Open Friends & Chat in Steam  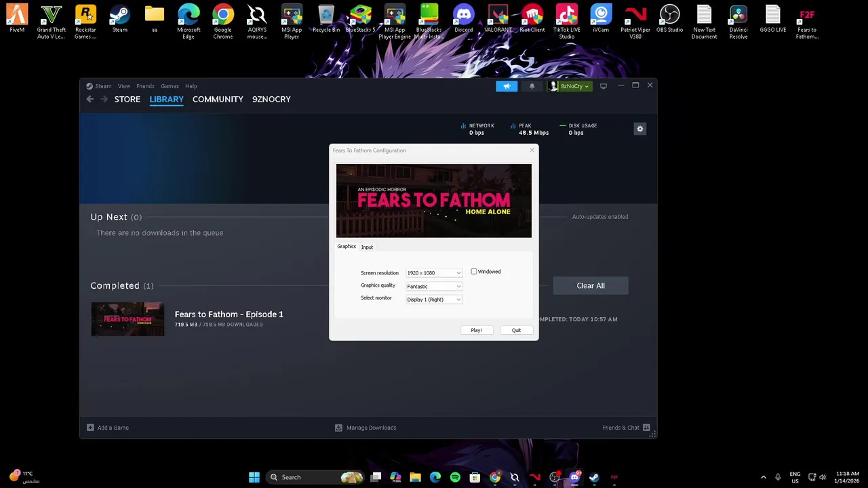click(x=626, y=428)
